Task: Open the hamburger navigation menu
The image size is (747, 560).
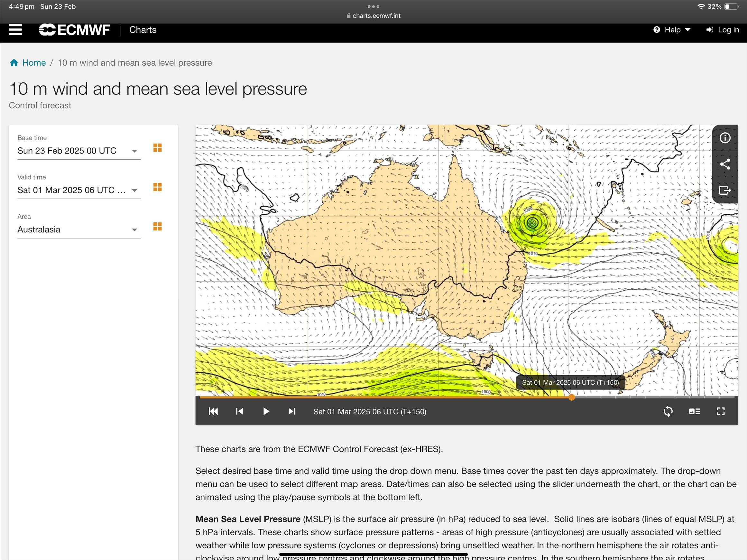Action: [15, 30]
